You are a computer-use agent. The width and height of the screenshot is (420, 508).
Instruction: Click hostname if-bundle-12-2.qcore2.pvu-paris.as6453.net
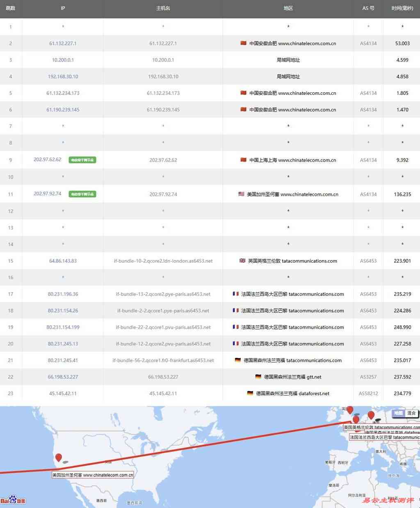pyautogui.click(x=163, y=344)
